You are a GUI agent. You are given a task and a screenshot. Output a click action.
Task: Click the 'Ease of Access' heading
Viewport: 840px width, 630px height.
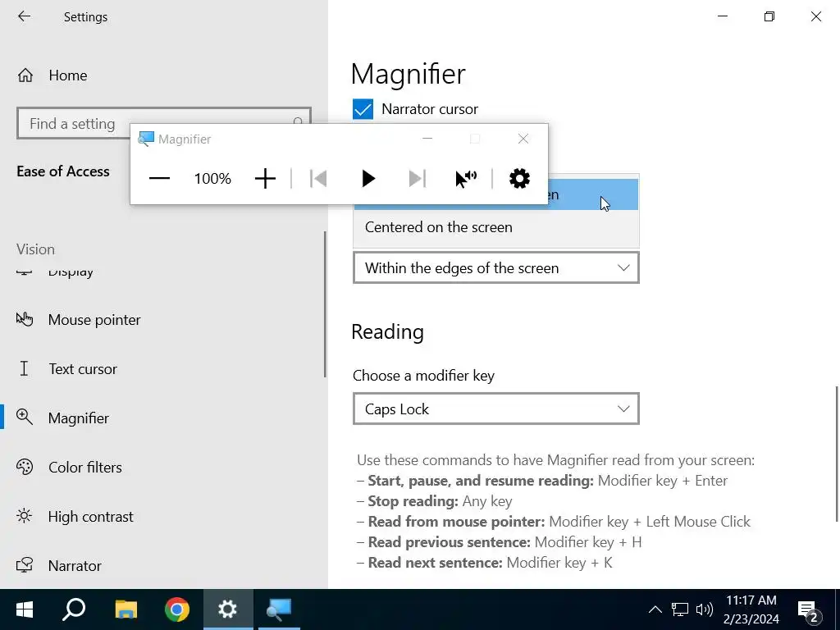point(62,171)
